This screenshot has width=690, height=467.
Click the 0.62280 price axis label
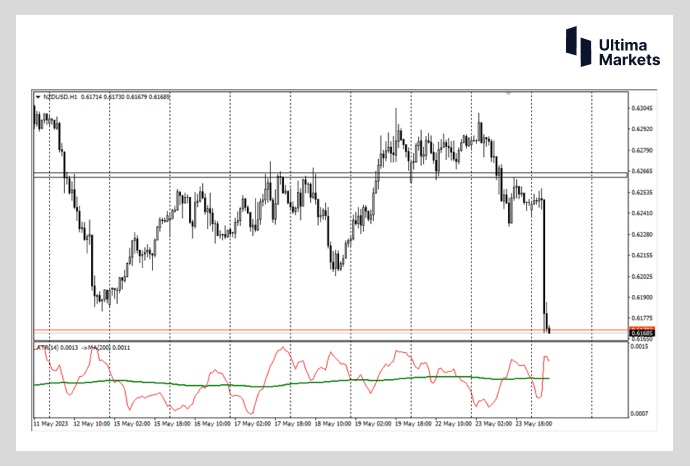(642, 235)
